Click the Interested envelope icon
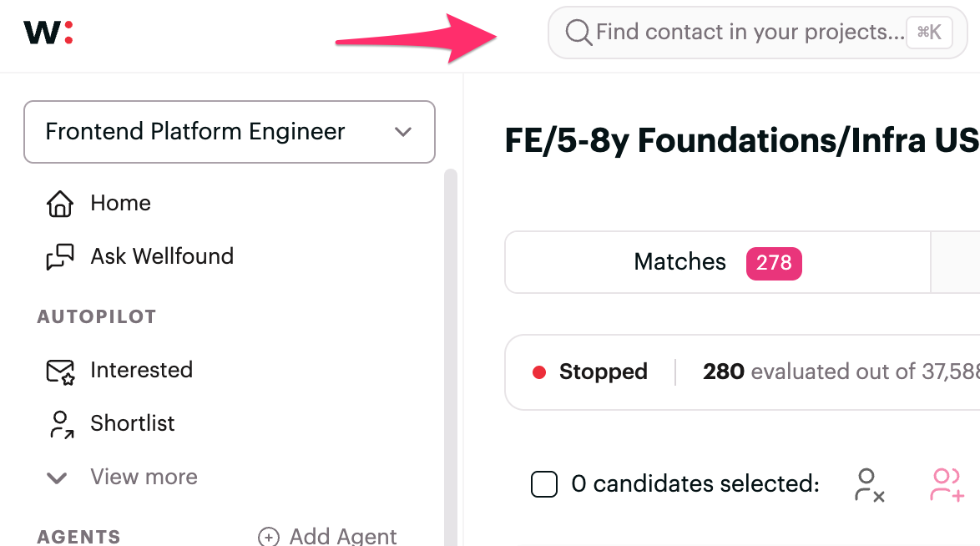980x546 pixels. click(60, 371)
